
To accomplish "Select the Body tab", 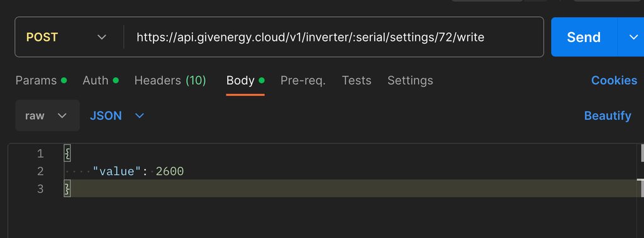I will pyautogui.click(x=245, y=80).
